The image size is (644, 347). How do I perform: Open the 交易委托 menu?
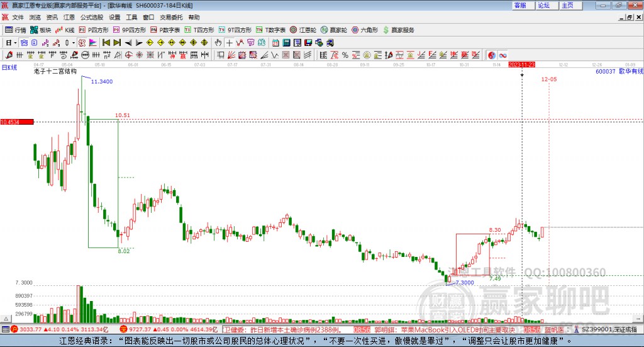click(x=171, y=17)
